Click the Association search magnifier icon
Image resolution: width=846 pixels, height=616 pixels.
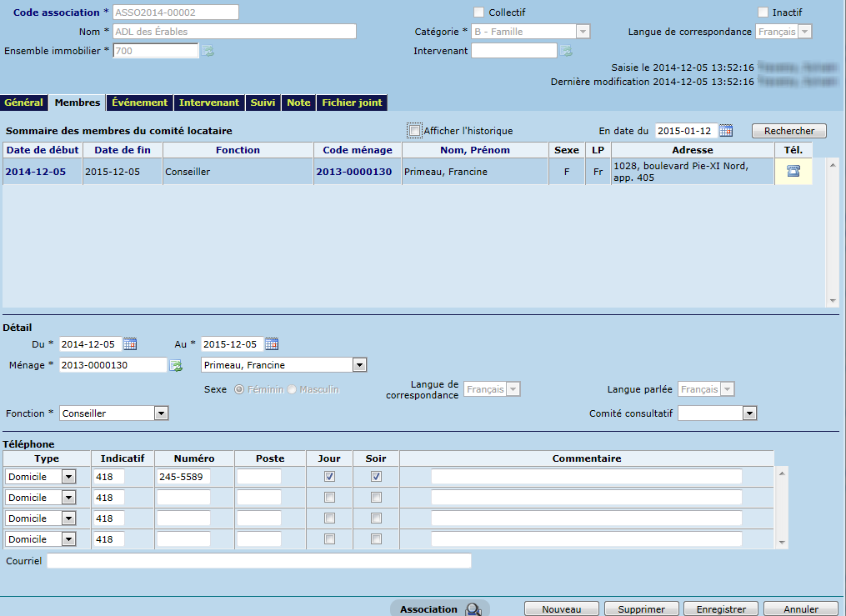click(x=473, y=609)
